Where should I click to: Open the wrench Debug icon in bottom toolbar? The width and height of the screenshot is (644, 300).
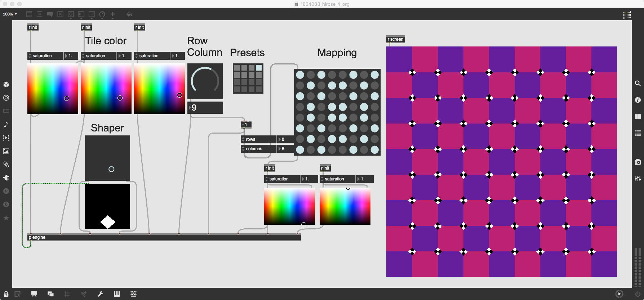tap(100, 294)
